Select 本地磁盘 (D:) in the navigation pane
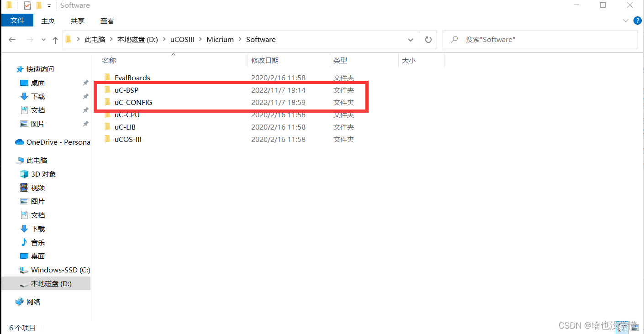 (46, 283)
